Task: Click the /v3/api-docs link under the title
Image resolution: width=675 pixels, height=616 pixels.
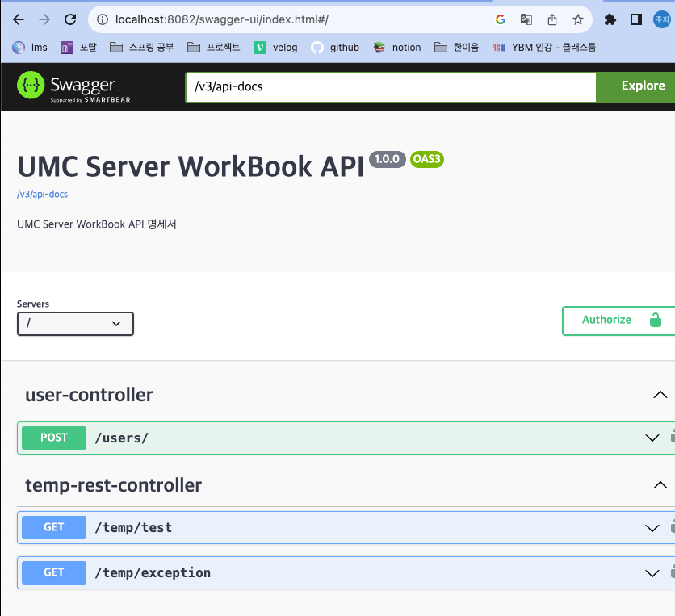Action: [x=41, y=194]
